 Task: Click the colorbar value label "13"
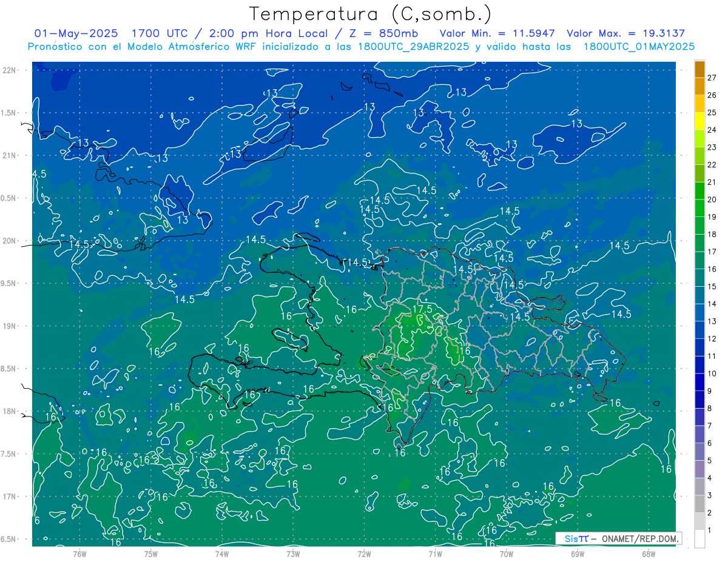tap(712, 321)
